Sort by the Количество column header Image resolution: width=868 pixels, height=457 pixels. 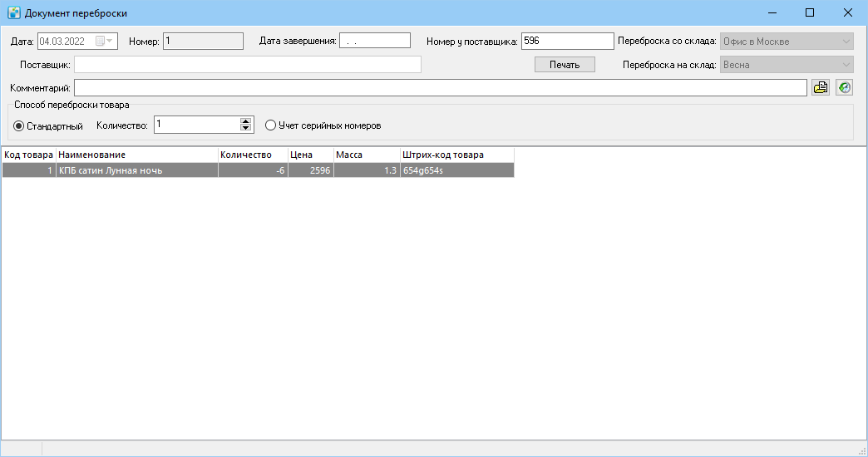point(253,155)
